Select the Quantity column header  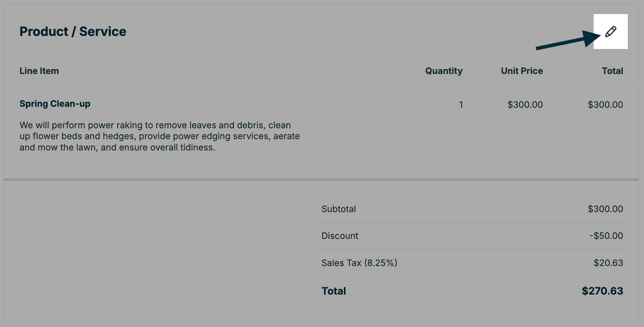point(443,71)
